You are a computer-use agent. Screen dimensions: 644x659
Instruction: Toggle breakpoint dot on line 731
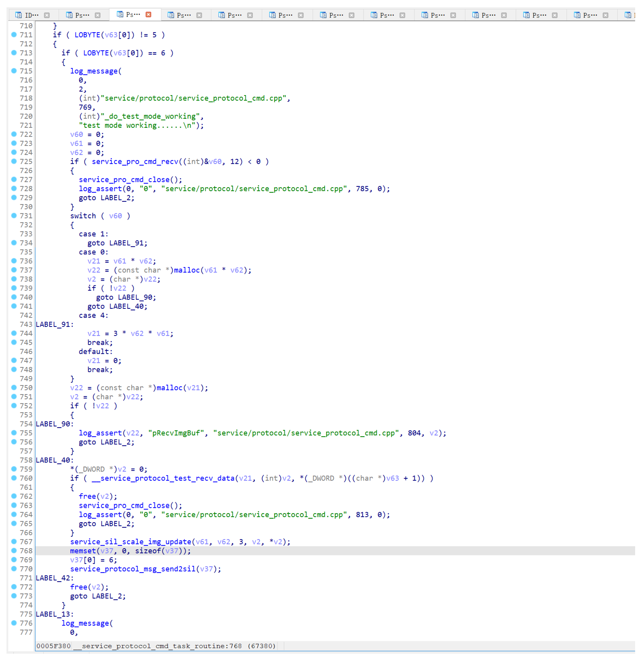(14, 215)
